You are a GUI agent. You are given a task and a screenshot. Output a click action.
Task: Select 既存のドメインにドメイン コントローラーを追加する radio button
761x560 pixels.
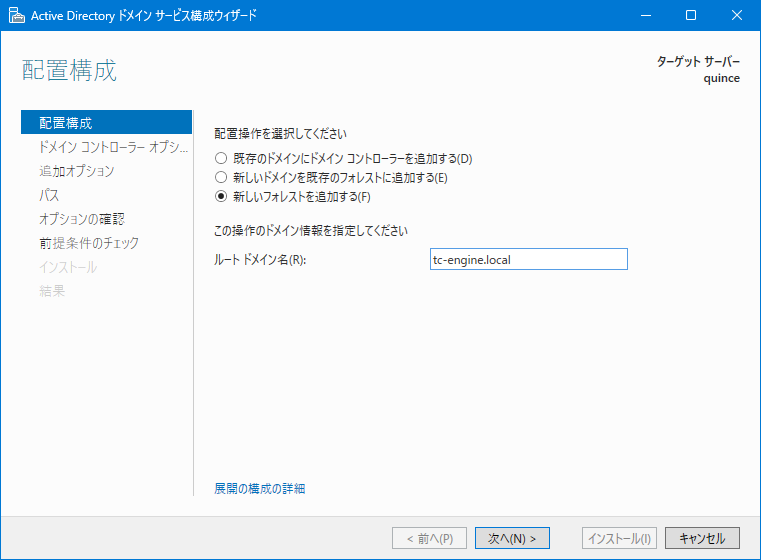[221, 158]
